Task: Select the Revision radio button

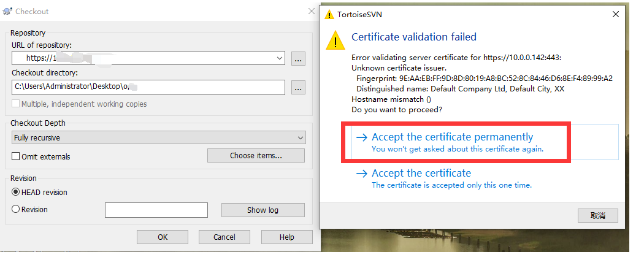Action: coord(15,209)
